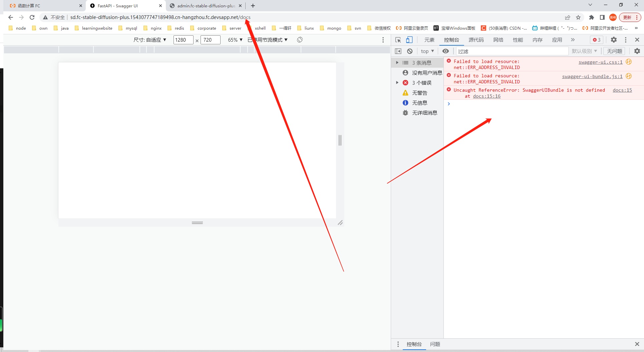This screenshot has height=352, width=644.
Task: Activate the DevTools inspect element picker
Action: pyautogui.click(x=398, y=40)
